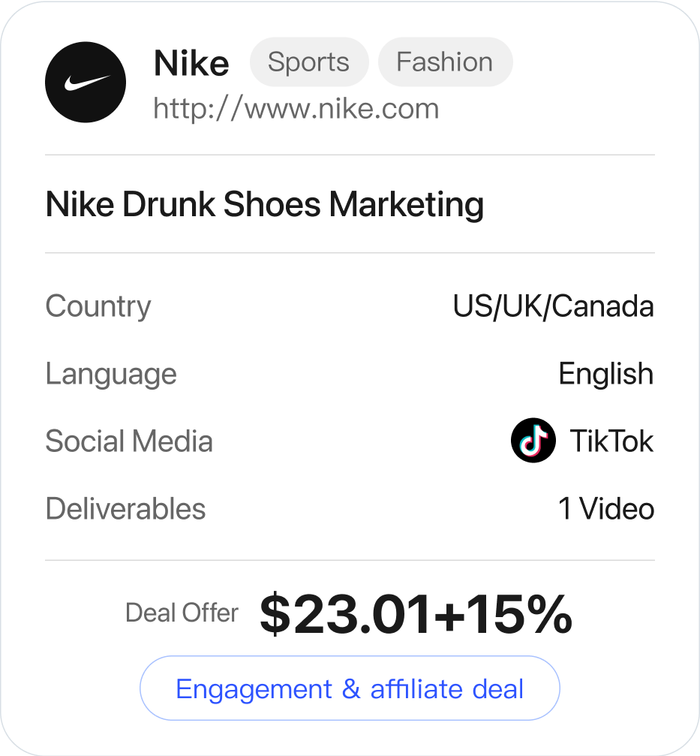Open the http://www.nike.com link

296,108
